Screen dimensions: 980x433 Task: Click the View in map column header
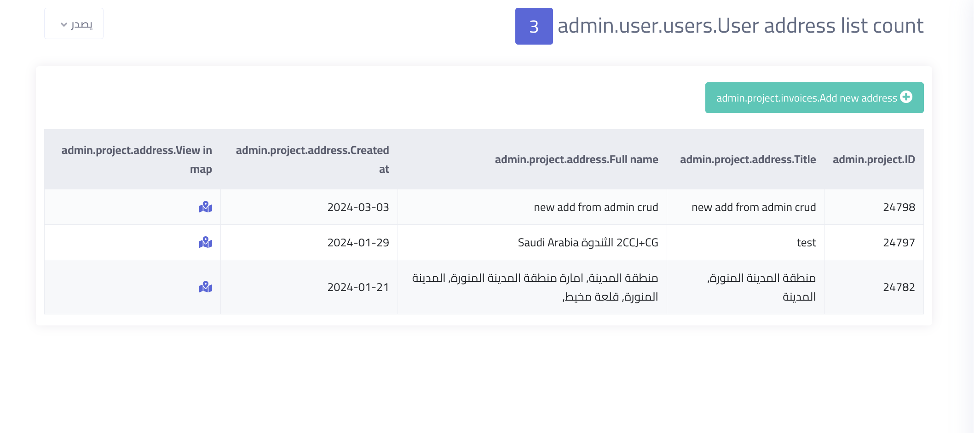[137, 160]
